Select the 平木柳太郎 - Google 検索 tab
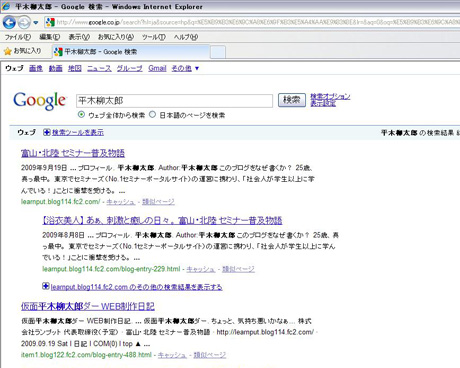The height and width of the screenshot is (368, 460). 131,52
